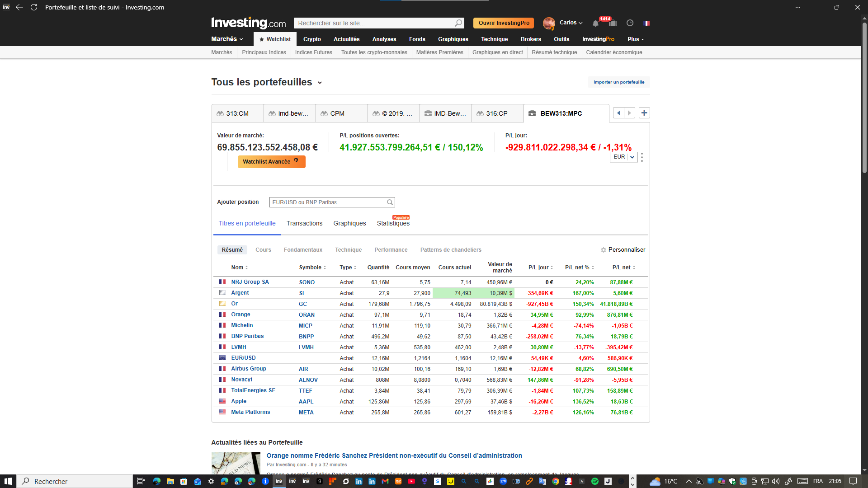868x488 pixels.
Task: Click the Carlos profile avatar picture
Action: coord(549,23)
